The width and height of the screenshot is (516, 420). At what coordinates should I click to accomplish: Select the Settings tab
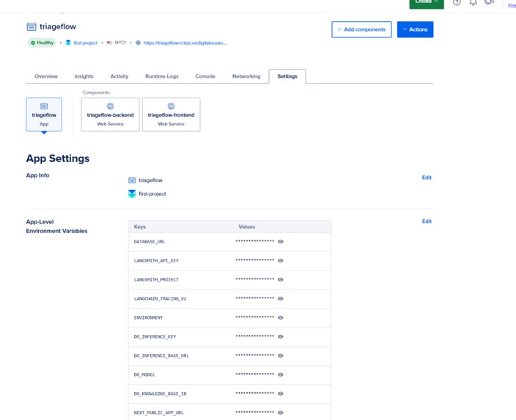[x=287, y=76]
